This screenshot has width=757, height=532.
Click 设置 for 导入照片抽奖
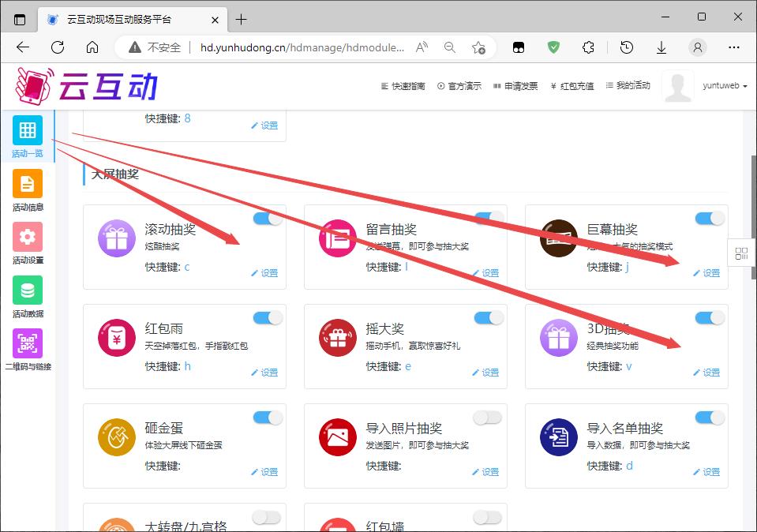point(485,472)
